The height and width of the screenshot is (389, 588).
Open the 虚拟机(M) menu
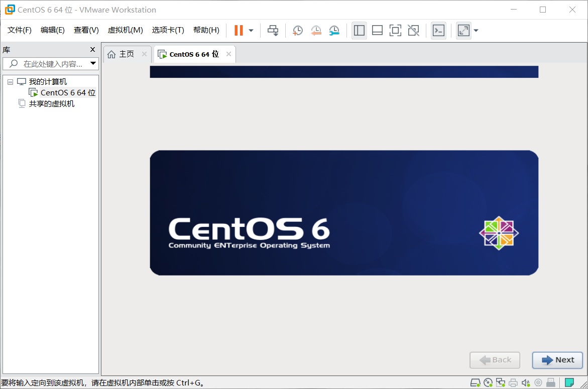[125, 30]
